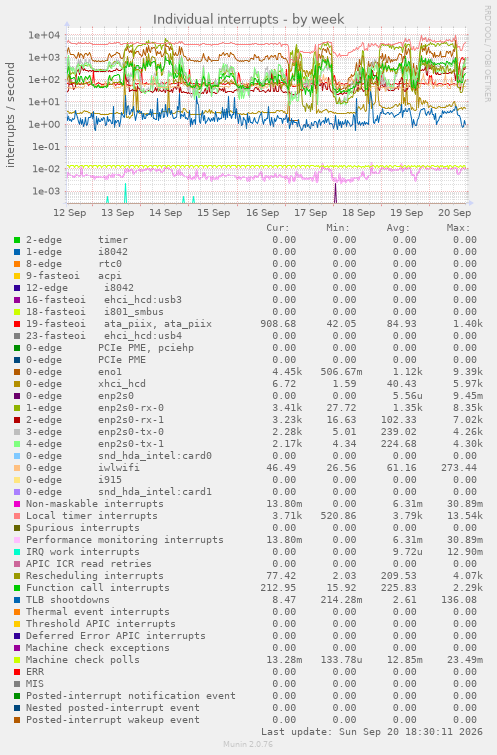The height and width of the screenshot is (755, 497).
Task: Select the Function call interrupts label
Action: pos(98,588)
